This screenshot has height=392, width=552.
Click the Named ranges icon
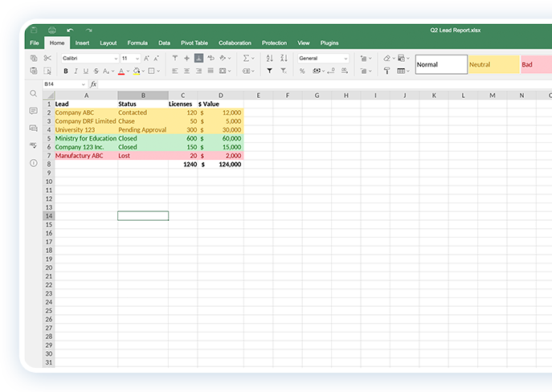pyautogui.click(x=246, y=71)
